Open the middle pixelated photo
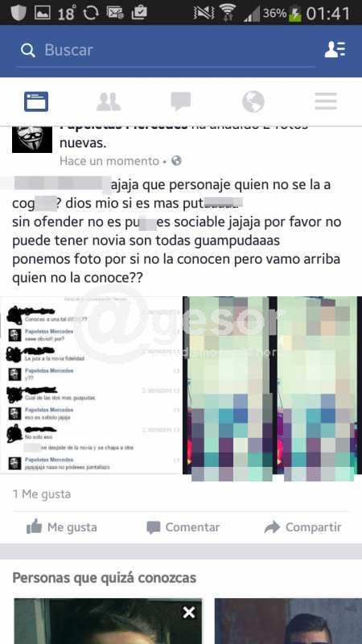The image size is (362, 644). [228, 388]
